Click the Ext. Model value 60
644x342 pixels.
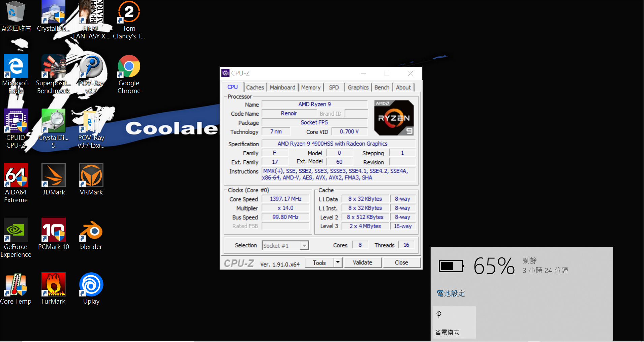[339, 162]
